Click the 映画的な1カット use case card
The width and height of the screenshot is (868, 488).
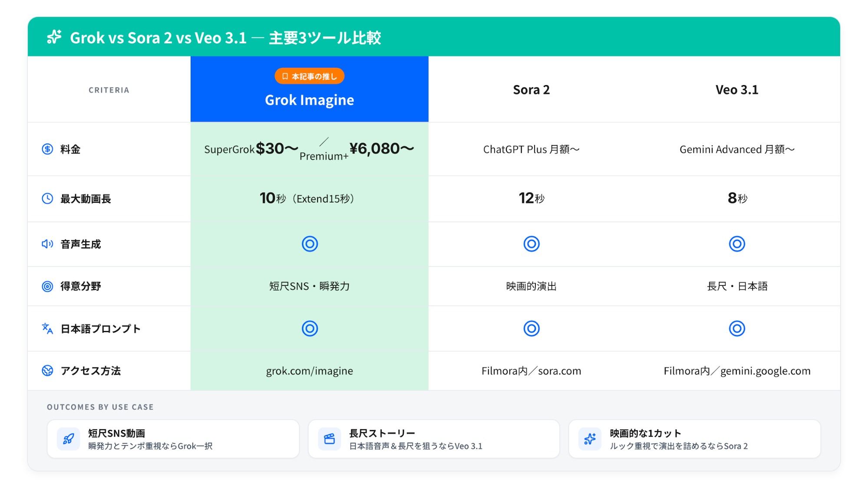pos(695,439)
